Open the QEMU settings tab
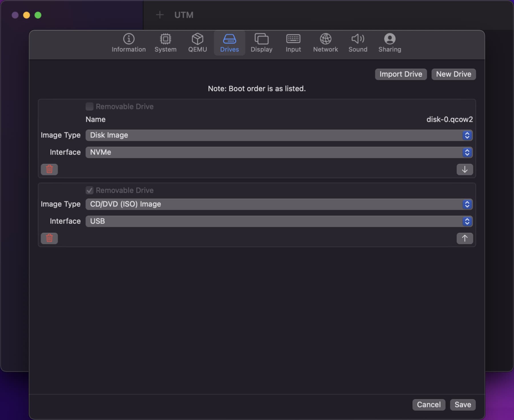514x420 pixels. 197,43
